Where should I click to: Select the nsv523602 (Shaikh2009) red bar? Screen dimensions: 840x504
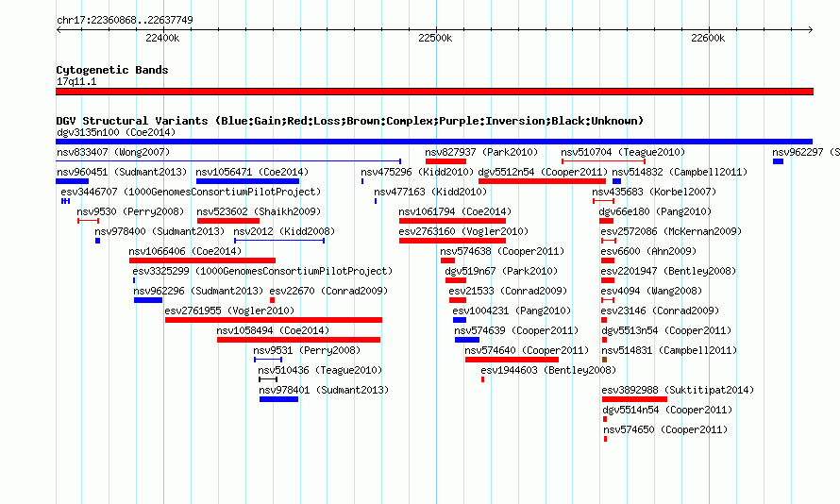228,221
